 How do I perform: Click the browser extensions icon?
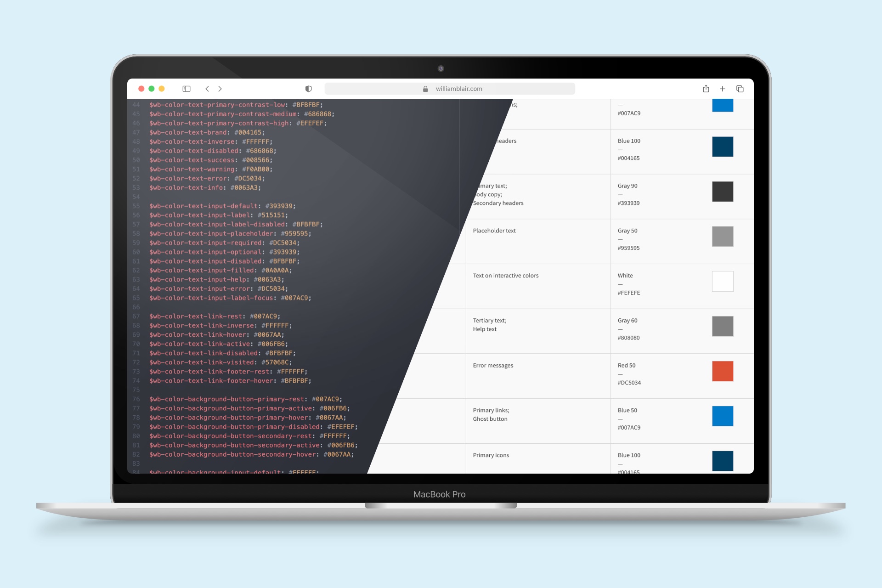pyautogui.click(x=308, y=88)
